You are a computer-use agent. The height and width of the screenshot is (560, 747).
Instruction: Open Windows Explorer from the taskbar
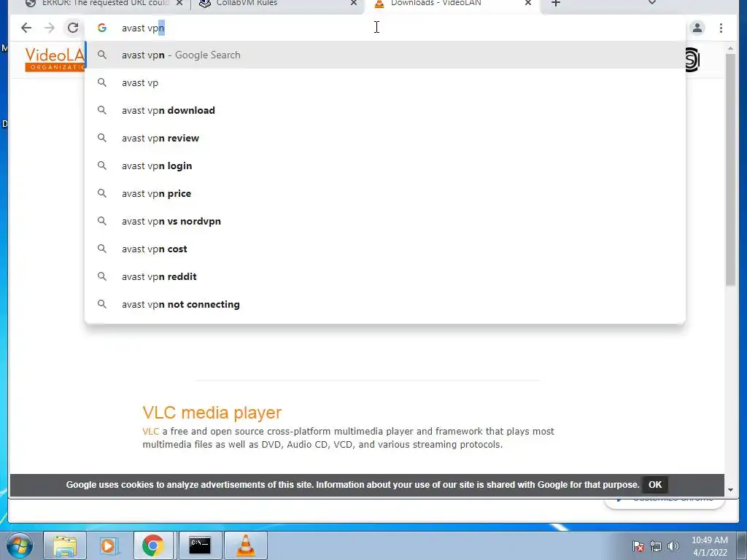(65, 545)
